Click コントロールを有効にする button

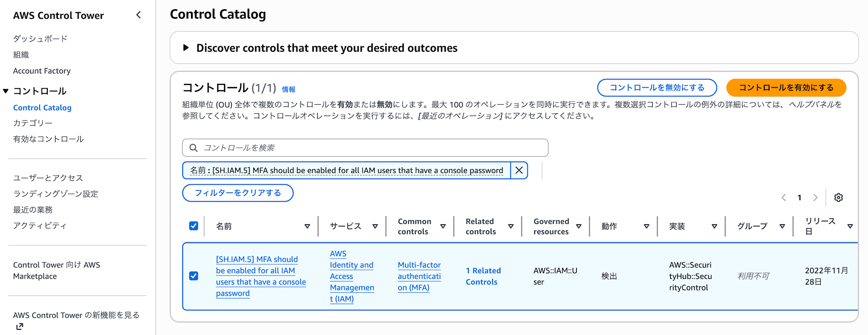[786, 88]
